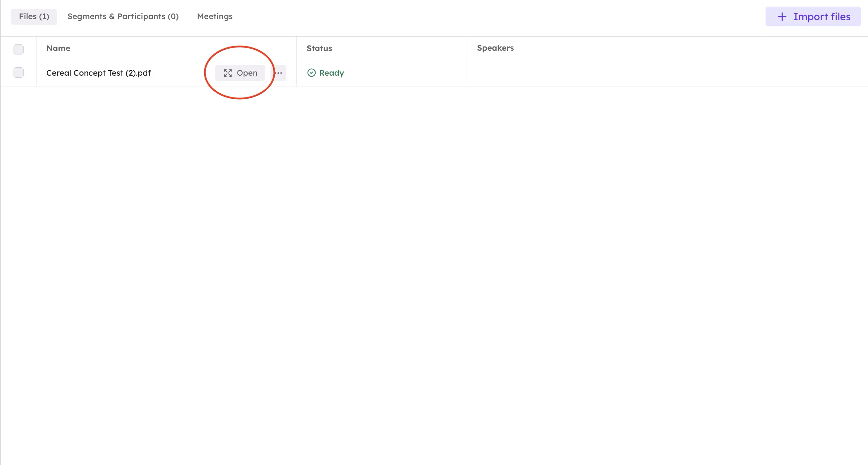The height and width of the screenshot is (465, 868).
Task: Sort by the Name column header
Action: click(58, 48)
